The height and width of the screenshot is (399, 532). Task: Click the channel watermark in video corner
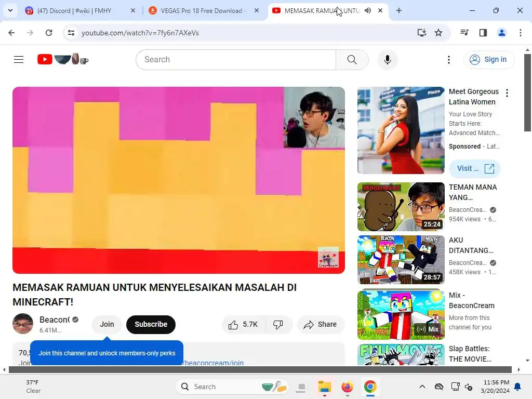[328, 257]
